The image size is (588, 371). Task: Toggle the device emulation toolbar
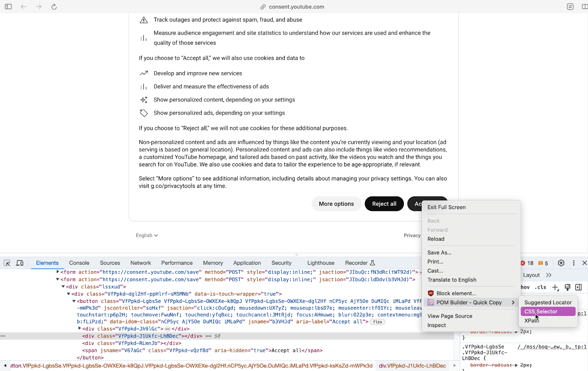click(20, 263)
